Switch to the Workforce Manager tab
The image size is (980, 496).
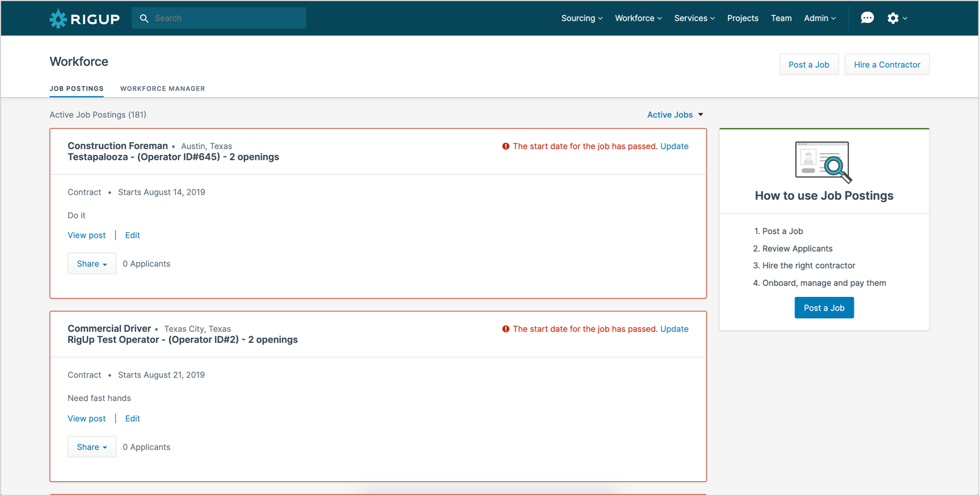tap(162, 88)
